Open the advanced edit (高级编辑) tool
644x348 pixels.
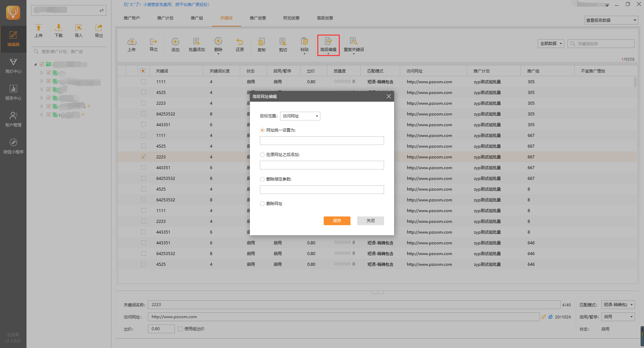pos(328,45)
